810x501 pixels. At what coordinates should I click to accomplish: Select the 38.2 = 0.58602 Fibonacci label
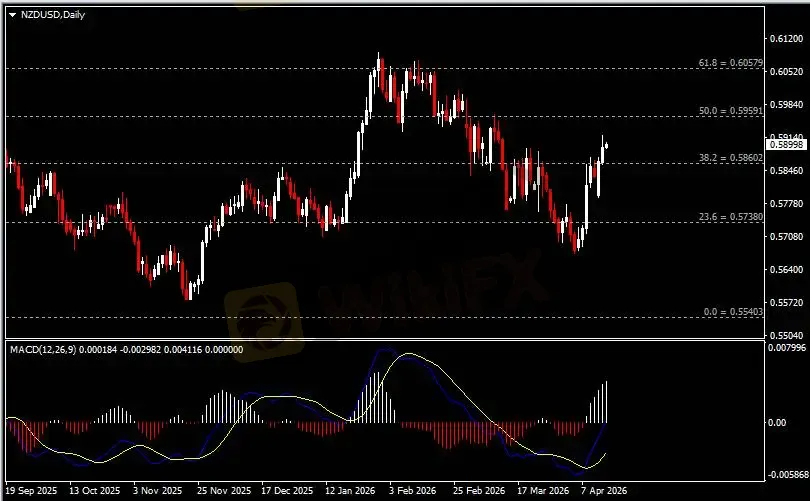tap(730, 158)
